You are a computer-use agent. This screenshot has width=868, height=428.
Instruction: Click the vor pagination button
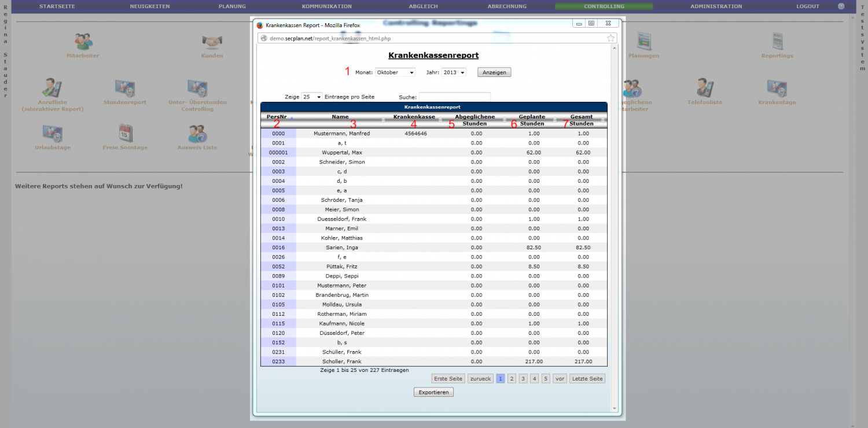coord(560,379)
